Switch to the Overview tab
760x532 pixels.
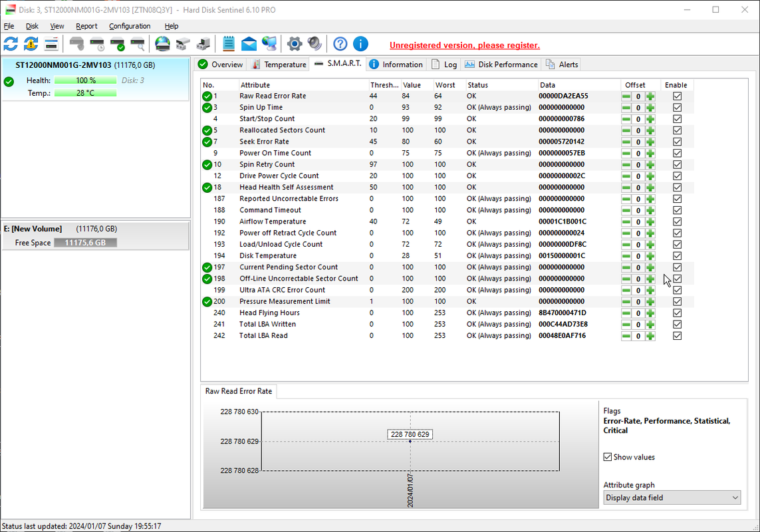pos(221,65)
